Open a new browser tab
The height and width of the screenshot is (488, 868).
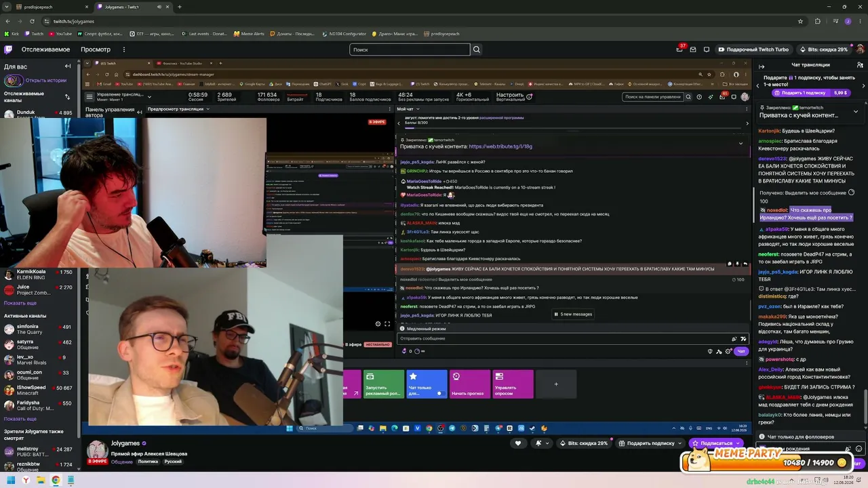coord(180,7)
